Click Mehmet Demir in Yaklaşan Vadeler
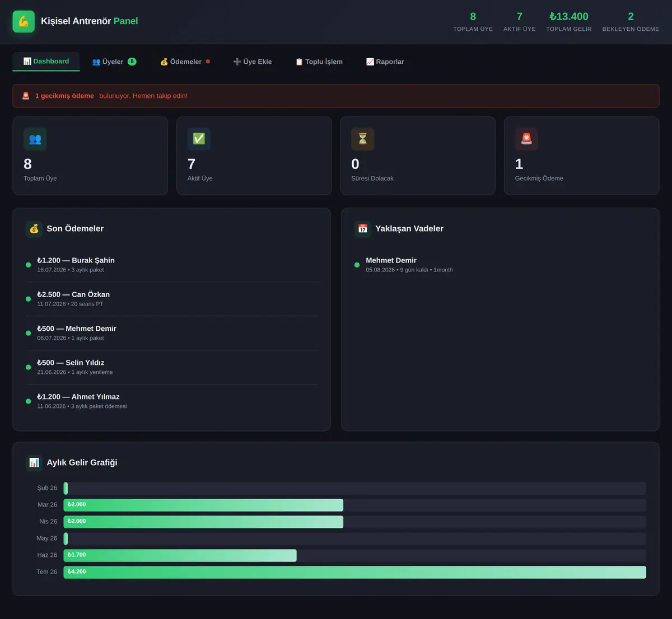 coord(391,260)
